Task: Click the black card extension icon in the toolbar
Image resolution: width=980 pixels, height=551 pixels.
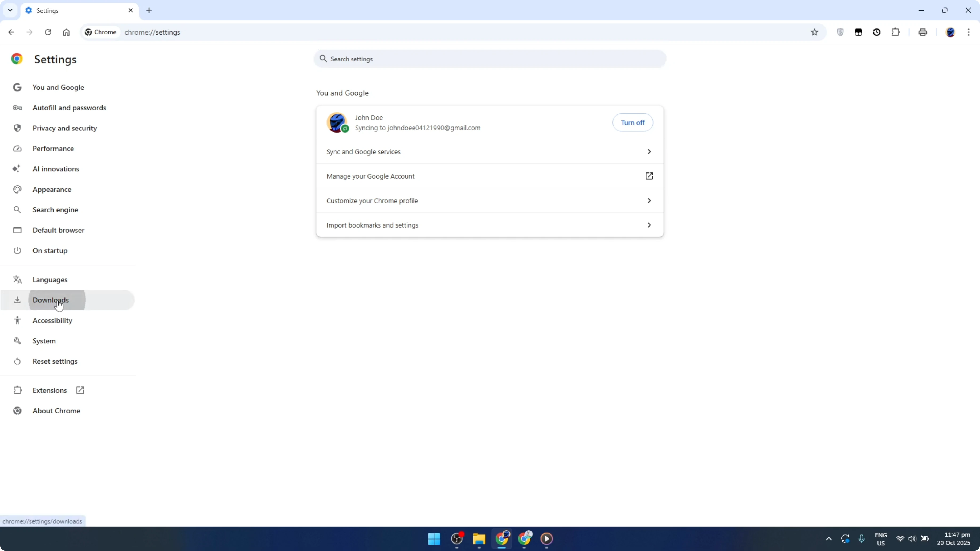Action: pyautogui.click(x=858, y=32)
